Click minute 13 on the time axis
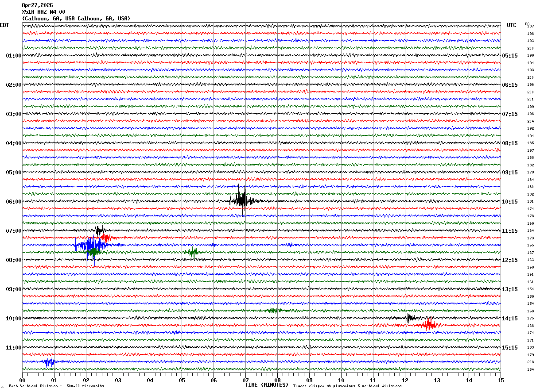Screen dimensions: 536x392 (x=437, y=380)
